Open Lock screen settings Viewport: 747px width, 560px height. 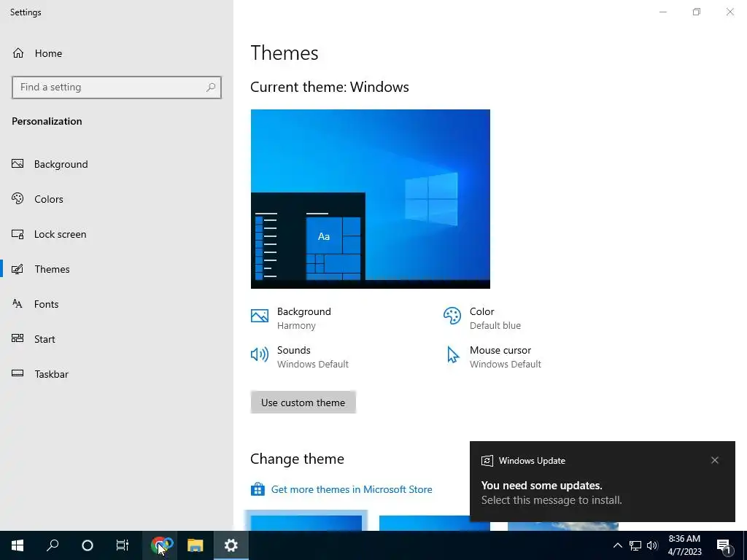(49, 234)
